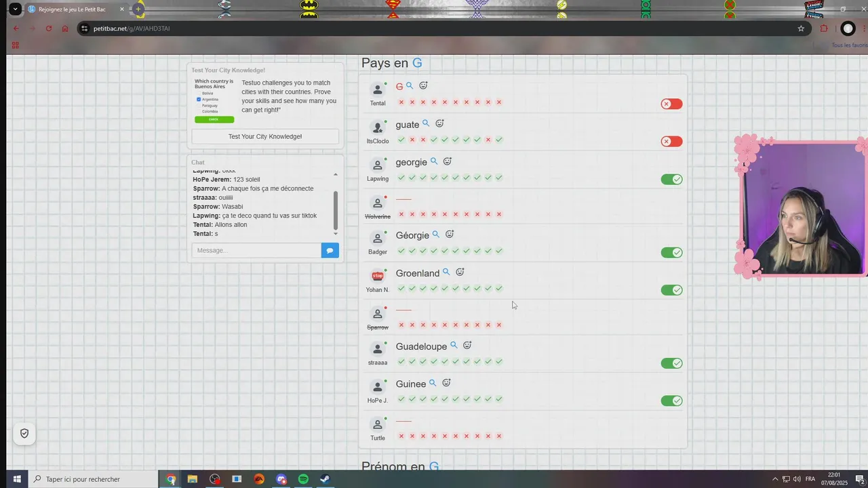
Task: Click the Test Your City Knowledge! button
Action: [265, 136]
